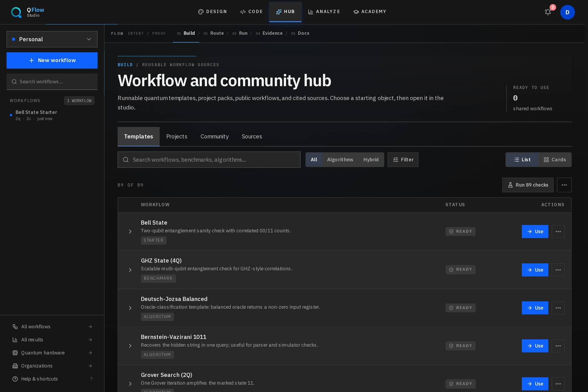The width and height of the screenshot is (588, 392).
Task: Click the arrow next to Quantum hardware
Action: coord(90,353)
